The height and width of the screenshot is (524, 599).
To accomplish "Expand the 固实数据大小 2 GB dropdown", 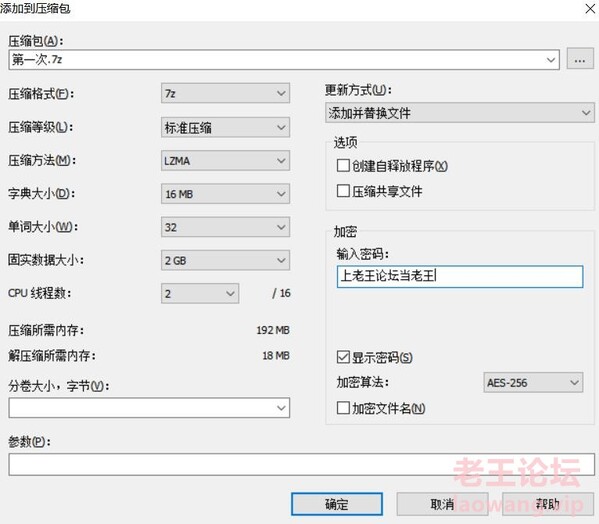I will (x=225, y=260).
